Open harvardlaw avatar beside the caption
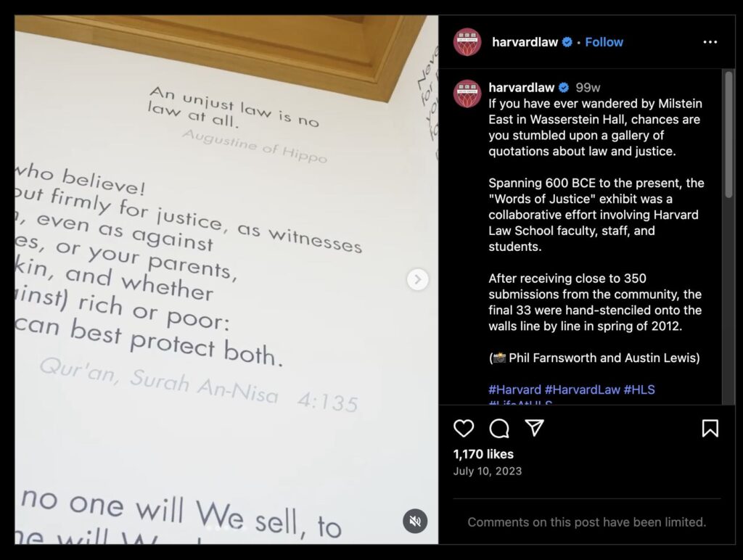This screenshot has height=560, width=743. click(467, 94)
